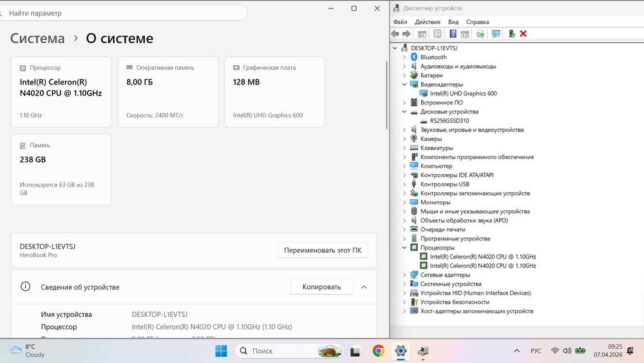Screen dimensions: 644x363
Task: Expand the Bluetooth device category
Action: [x=404, y=57]
